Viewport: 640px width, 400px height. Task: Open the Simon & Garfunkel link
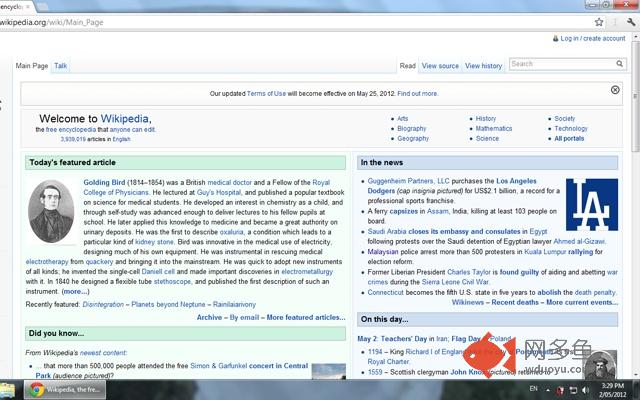(218, 366)
